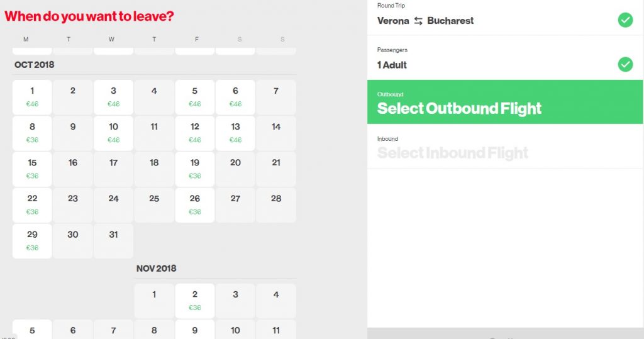This screenshot has height=339, width=644.
Task: Choose October 8 with €36 fare
Action: (32, 133)
